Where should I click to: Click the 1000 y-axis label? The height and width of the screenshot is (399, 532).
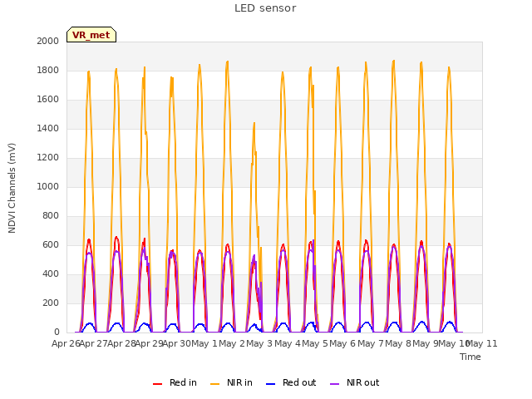(x=48, y=186)
